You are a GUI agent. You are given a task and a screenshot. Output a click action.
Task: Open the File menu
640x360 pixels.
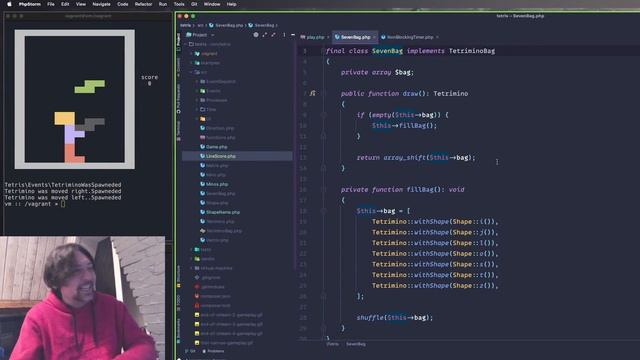point(51,4)
